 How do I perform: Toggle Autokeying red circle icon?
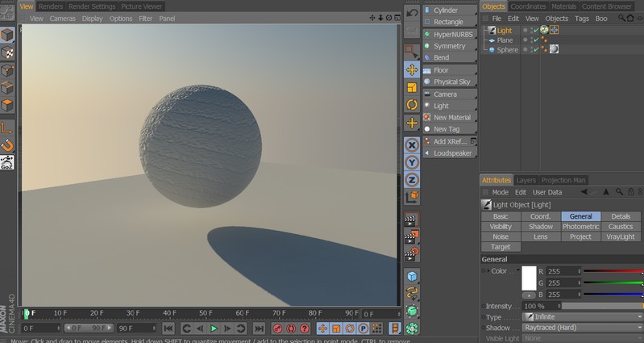[x=291, y=328]
